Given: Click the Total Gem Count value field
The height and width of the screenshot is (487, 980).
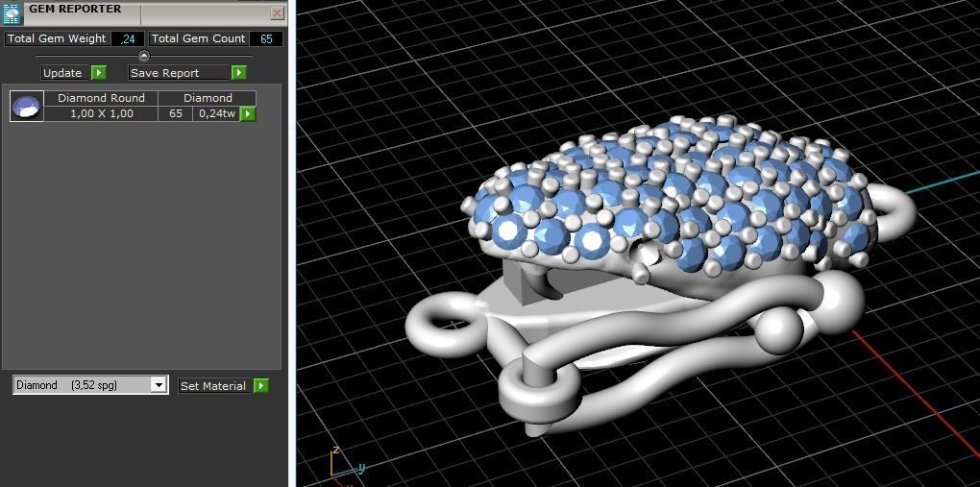Looking at the screenshot, I should tap(266, 38).
